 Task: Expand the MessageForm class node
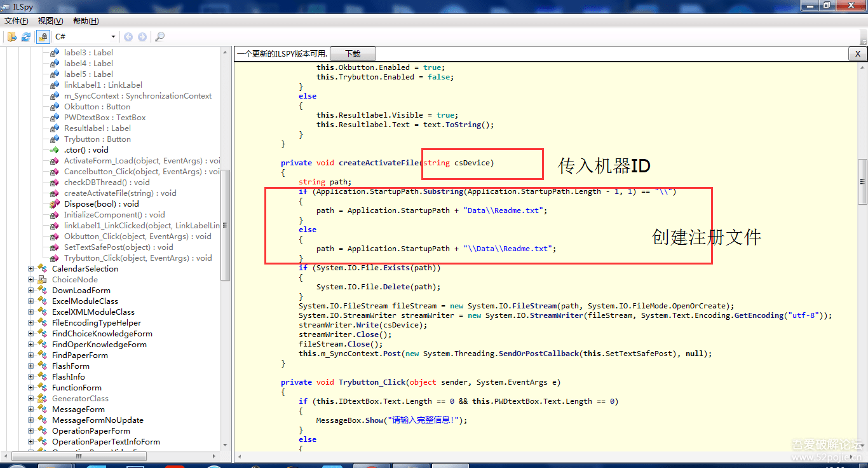pyautogui.click(x=31, y=410)
